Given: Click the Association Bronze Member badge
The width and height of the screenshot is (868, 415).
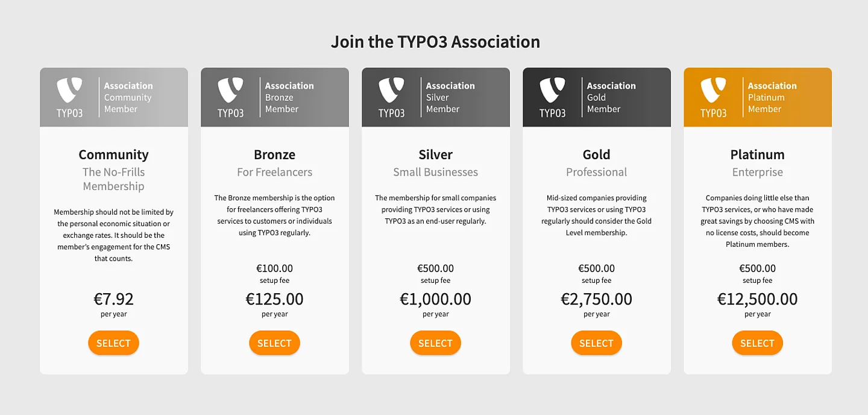Looking at the screenshot, I should point(289,97).
